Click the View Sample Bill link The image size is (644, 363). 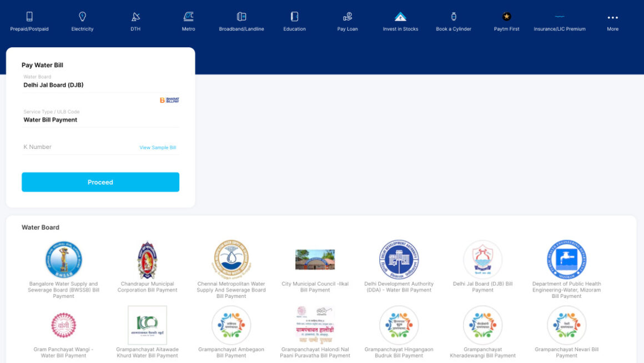click(158, 148)
